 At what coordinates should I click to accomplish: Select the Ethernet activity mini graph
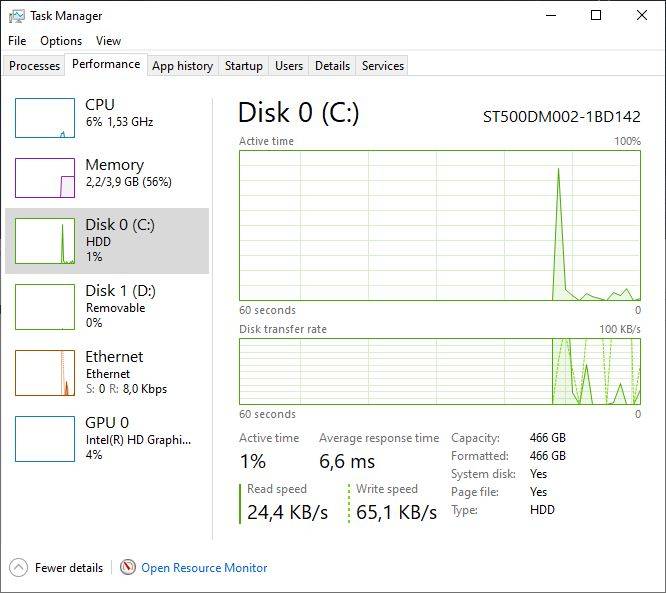click(x=45, y=372)
